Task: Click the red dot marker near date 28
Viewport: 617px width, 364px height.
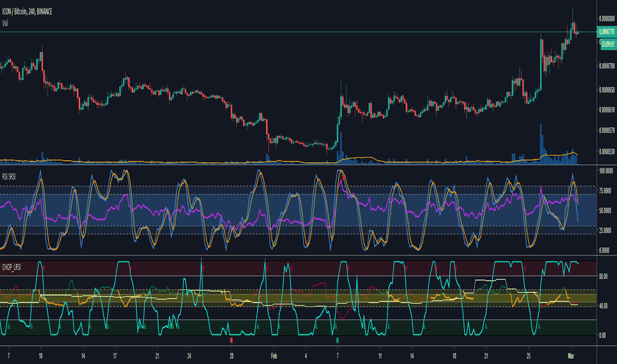Action: point(232,340)
